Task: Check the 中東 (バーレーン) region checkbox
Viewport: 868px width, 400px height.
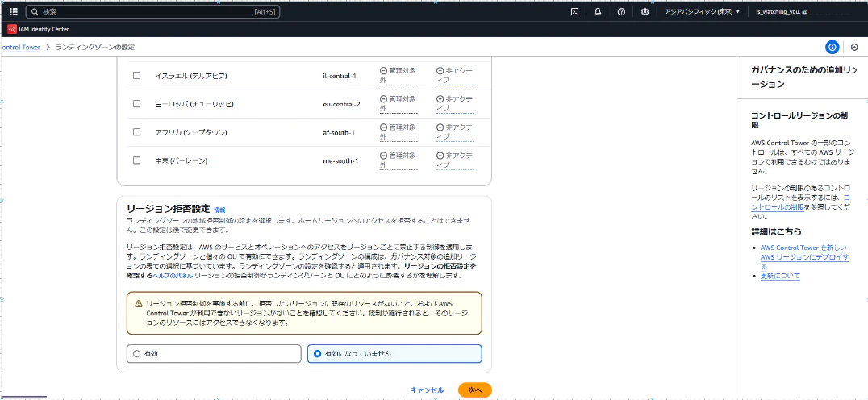Action: click(x=136, y=160)
